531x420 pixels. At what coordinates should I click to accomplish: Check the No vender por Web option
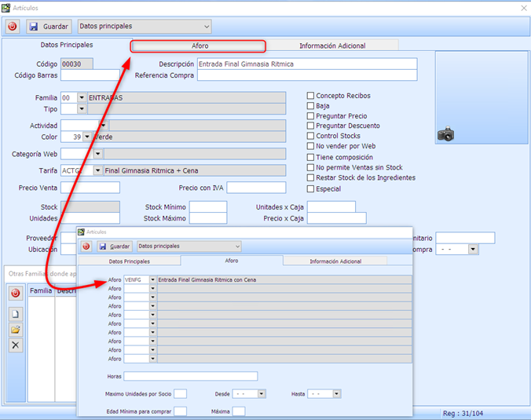(311, 147)
